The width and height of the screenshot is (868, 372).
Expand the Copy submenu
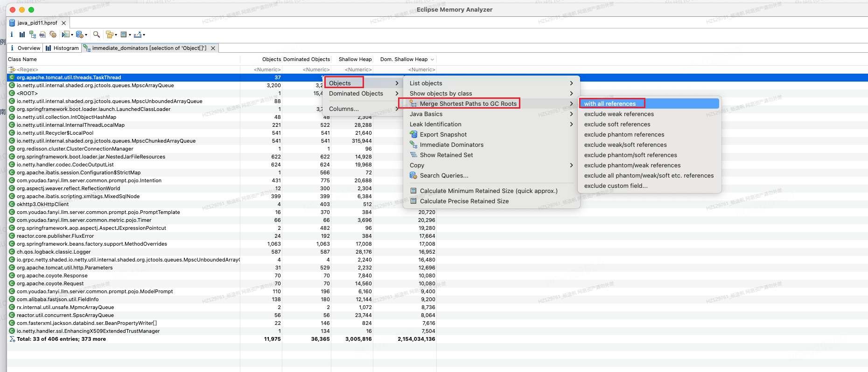492,165
